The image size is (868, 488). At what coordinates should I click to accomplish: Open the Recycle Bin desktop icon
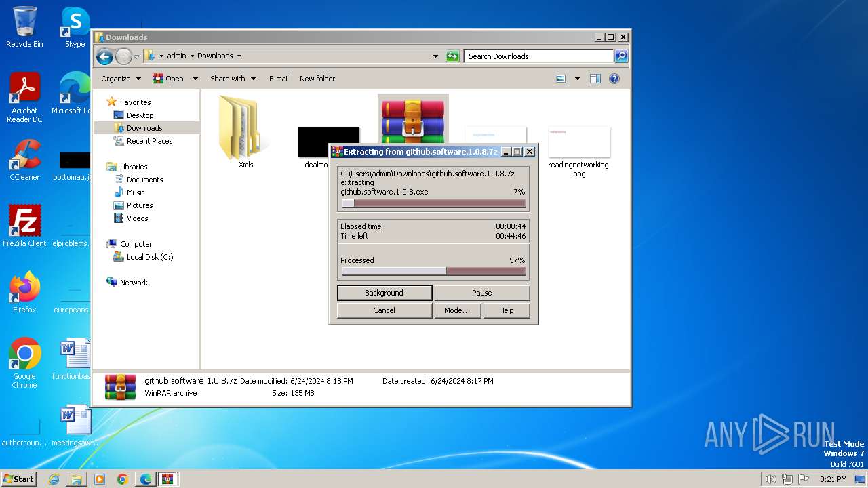(x=24, y=27)
